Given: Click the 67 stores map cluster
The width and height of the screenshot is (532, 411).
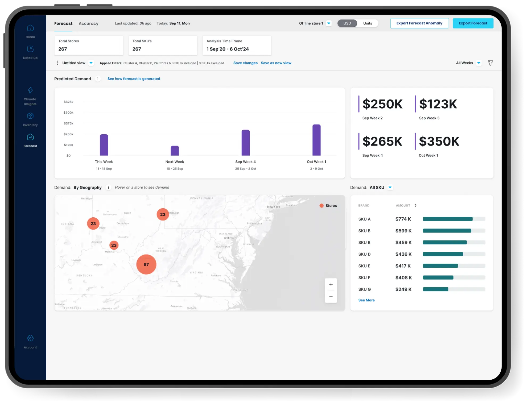Looking at the screenshot, I should pyautogui.click(x=146, y=264).
